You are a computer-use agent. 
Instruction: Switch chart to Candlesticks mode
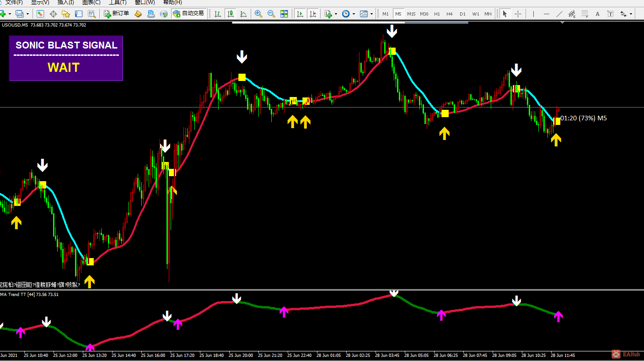click(231, 14)
